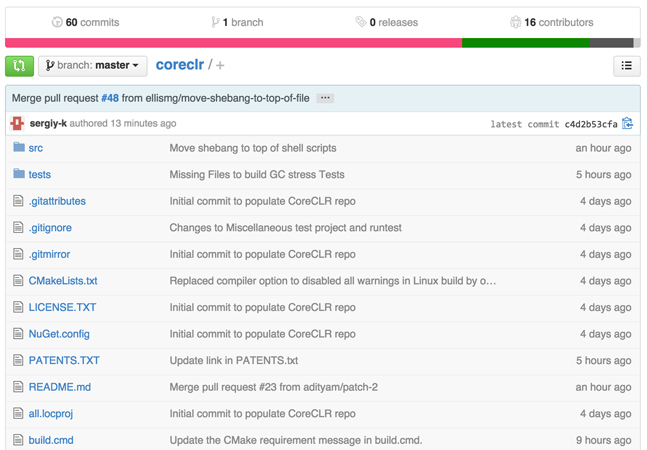The width and height of the screenshot is (647, 450).
Task: Open commit 'Replaced compiler option to disabled all warnings'
Action: [x=333, y=281]
